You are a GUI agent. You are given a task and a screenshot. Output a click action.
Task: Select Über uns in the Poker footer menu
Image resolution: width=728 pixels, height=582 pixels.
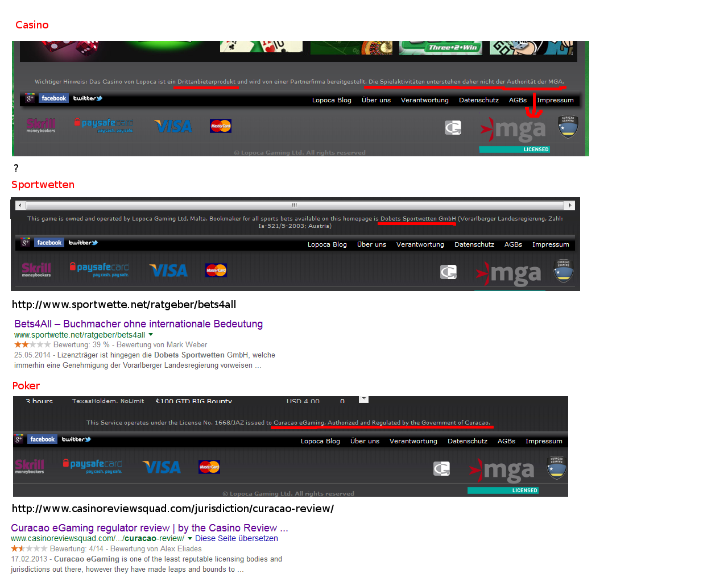(365, 441)
